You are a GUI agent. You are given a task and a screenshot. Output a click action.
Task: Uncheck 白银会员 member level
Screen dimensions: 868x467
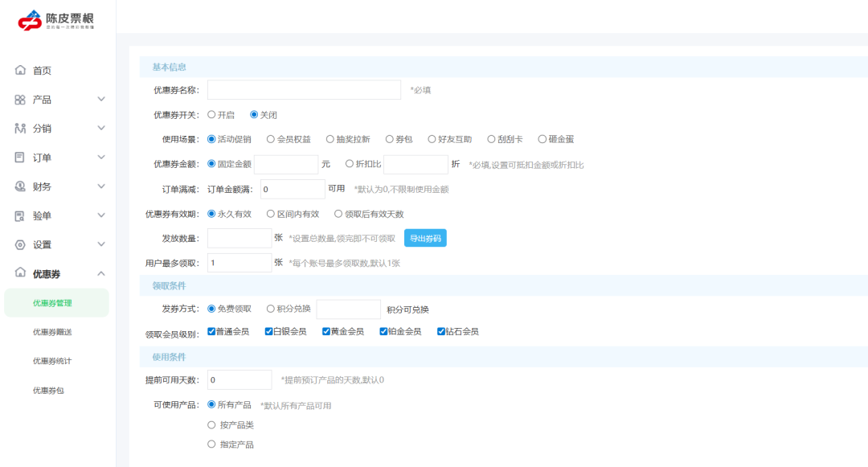point(269,331)
